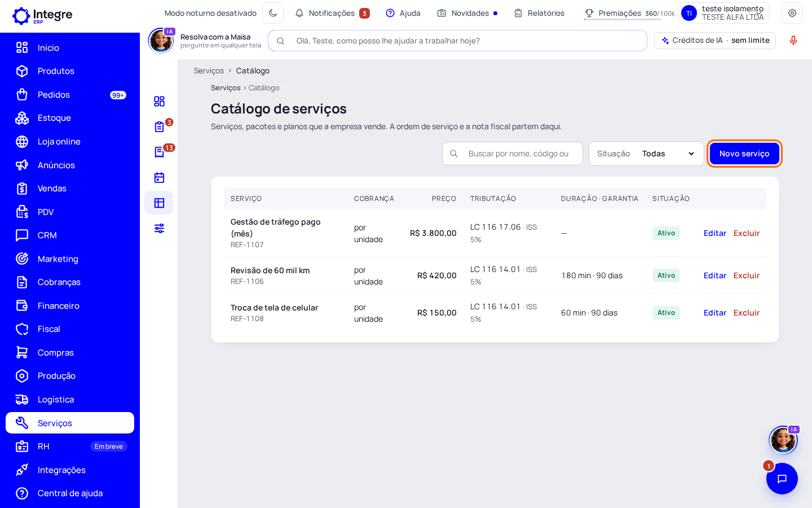The height and width of the screenshot is (508, 812).
Task: Go to Início in the sidebar
Action: tap(70, 48)
